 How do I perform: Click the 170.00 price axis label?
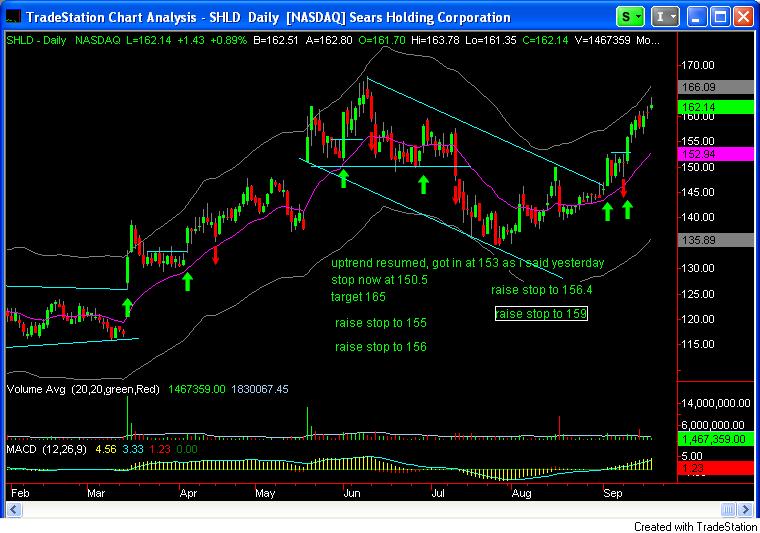(698, 65)
